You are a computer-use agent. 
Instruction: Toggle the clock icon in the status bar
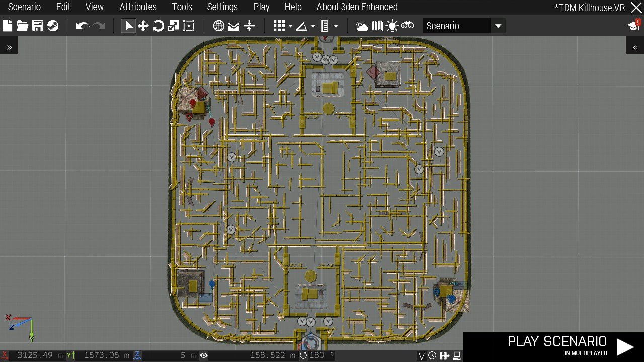[x=432, y=356]
